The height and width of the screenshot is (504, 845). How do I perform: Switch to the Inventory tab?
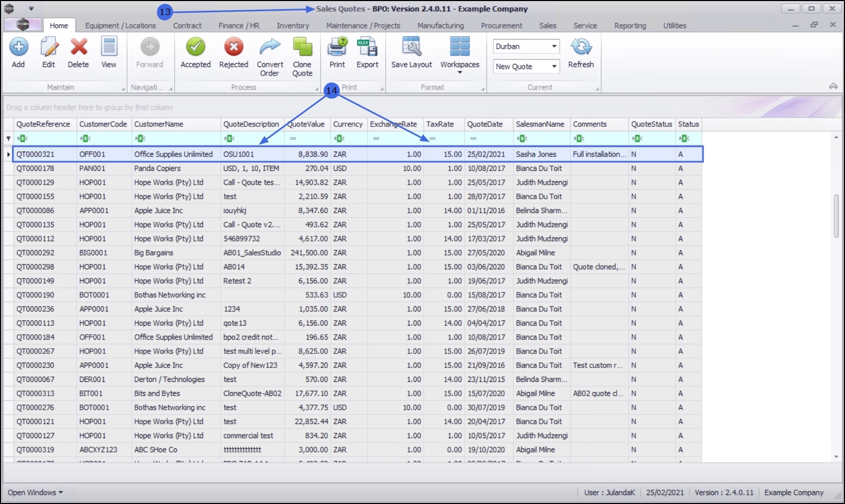pyautogui.click(x=293, y=26)
